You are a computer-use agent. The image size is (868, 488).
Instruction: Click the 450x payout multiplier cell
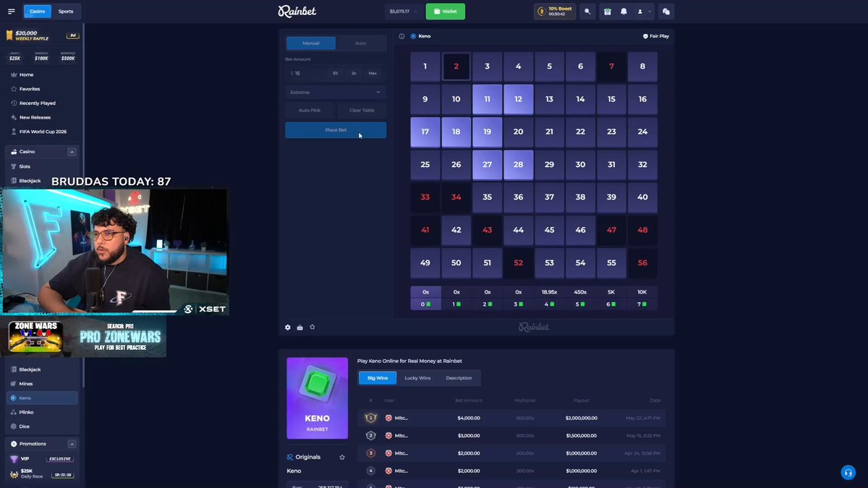(581, 292)
